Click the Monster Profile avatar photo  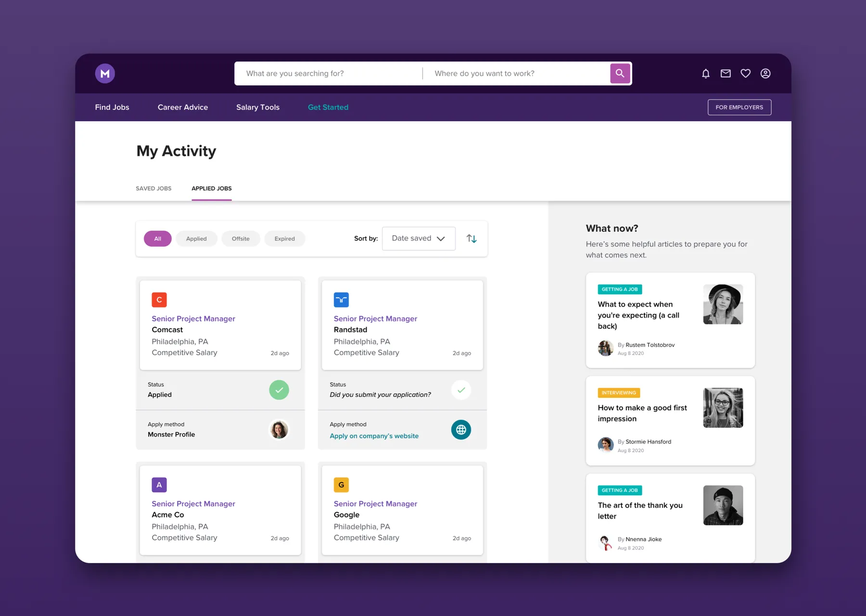click(x=279, y=430)
